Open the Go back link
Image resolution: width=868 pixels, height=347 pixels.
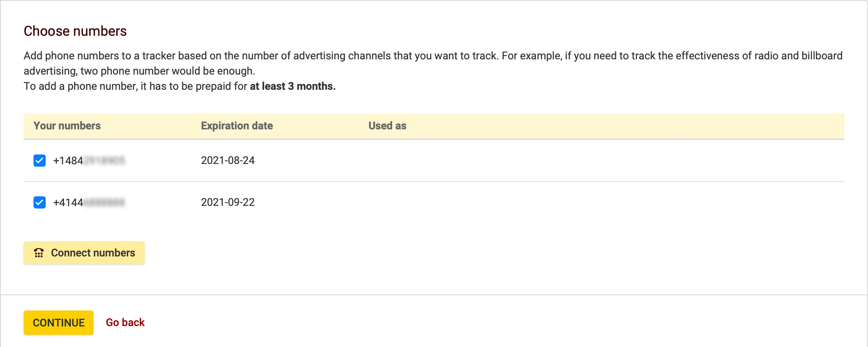click(125, 322)
